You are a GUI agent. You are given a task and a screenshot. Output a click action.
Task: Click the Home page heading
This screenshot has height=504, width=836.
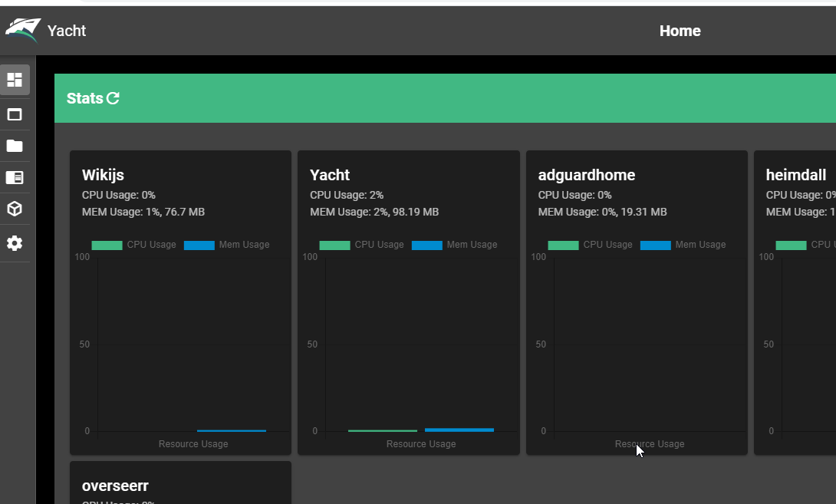[x=680, y=31]
